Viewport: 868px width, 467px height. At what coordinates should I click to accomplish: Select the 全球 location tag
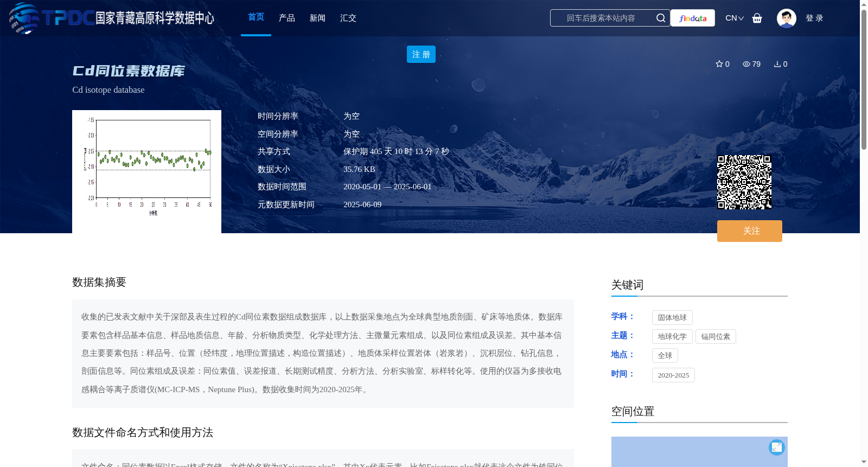pyautogui.click(x=665, y=355)
